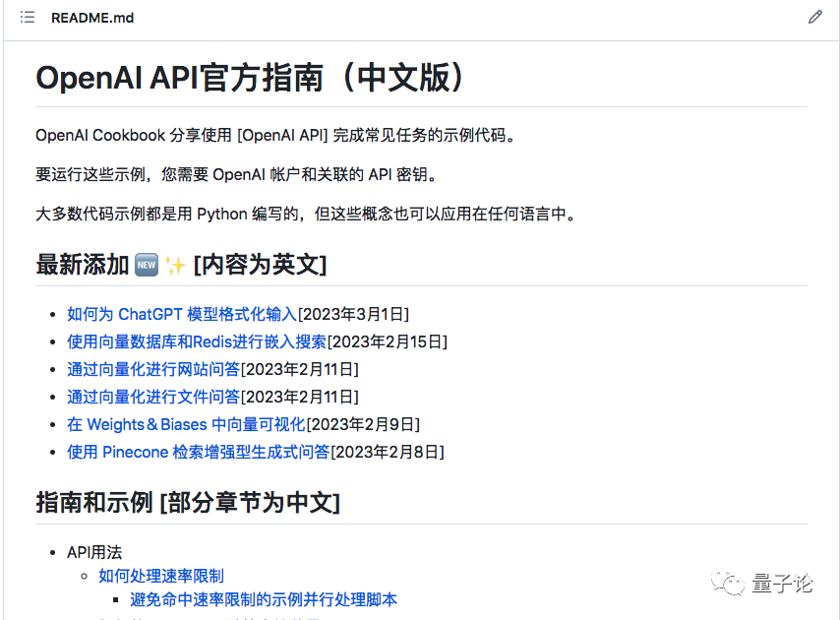Click the date text [2023年2月15日]

point(388,341)
